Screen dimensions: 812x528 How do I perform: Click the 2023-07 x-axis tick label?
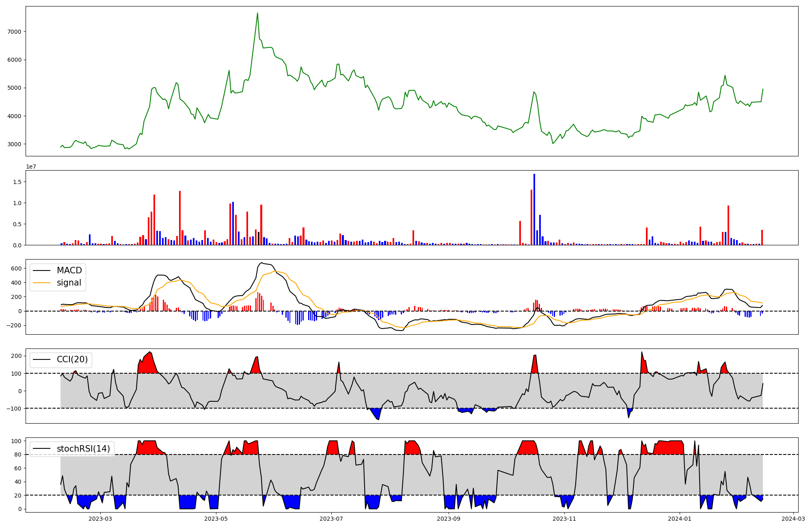click(x=332, y=519)
